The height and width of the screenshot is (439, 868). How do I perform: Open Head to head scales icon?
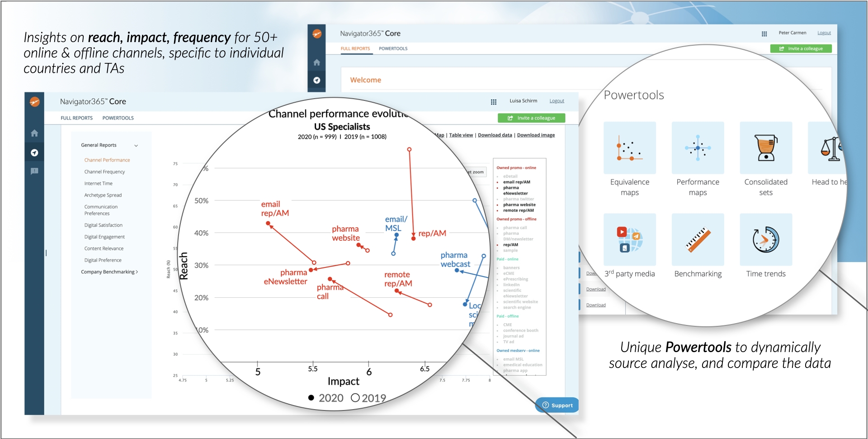[831, 148]
